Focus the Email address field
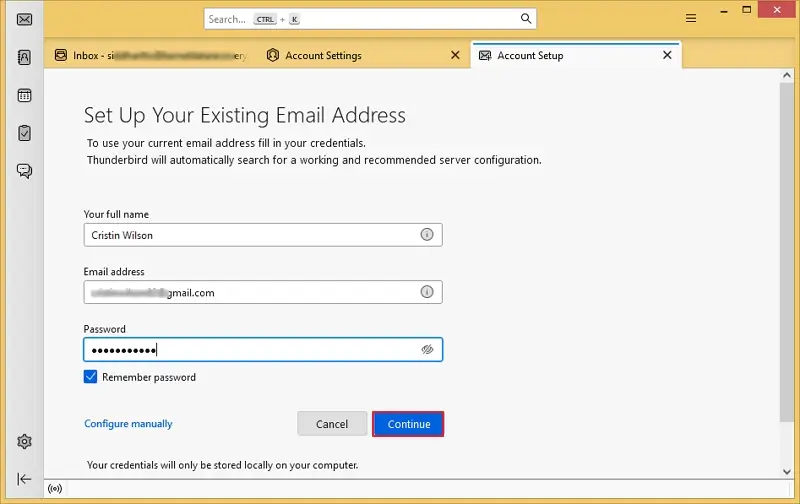Viewport: 800px width, 504px height. tap(263, 292)
